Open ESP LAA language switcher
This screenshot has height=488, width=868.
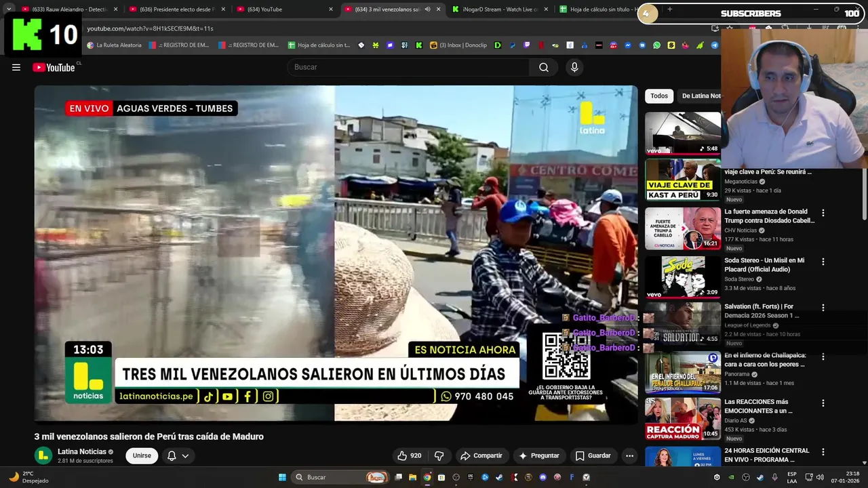pos(792,477)
